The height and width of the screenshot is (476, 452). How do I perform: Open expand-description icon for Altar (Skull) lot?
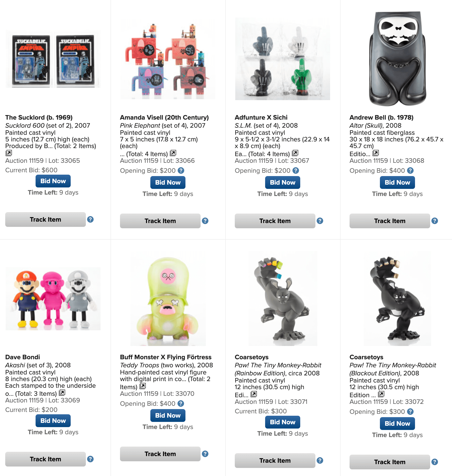[376, 153]
